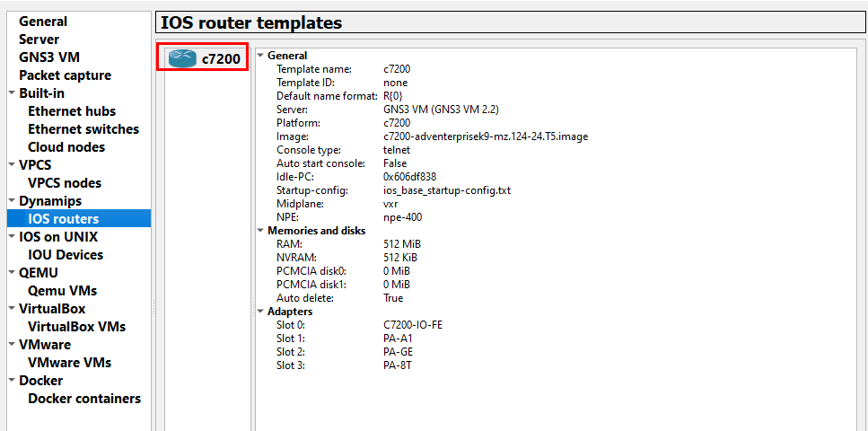Select the c7200 template name text
The width and height of the screenshot is (868, 431).
tap(222, 58)
